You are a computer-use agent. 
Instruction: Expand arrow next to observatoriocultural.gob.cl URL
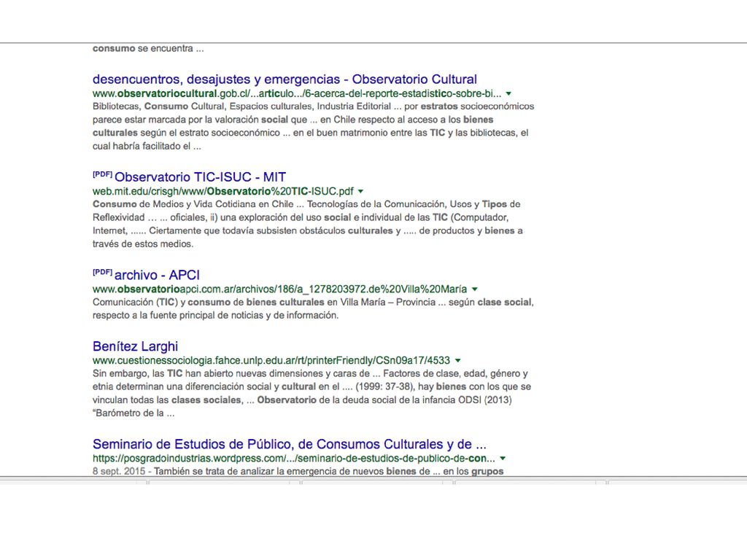tap(508, 94)
